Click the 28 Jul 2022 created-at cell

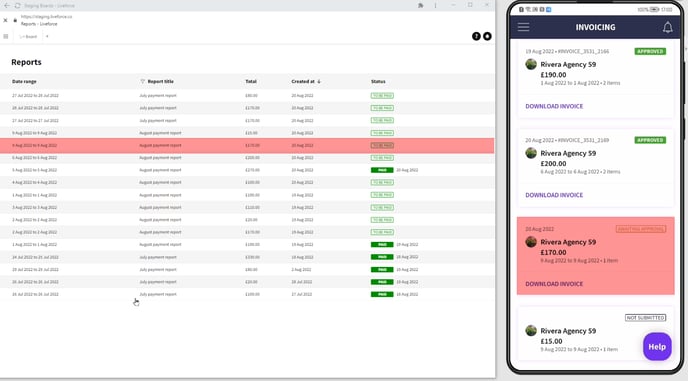(x=301, y=282)
